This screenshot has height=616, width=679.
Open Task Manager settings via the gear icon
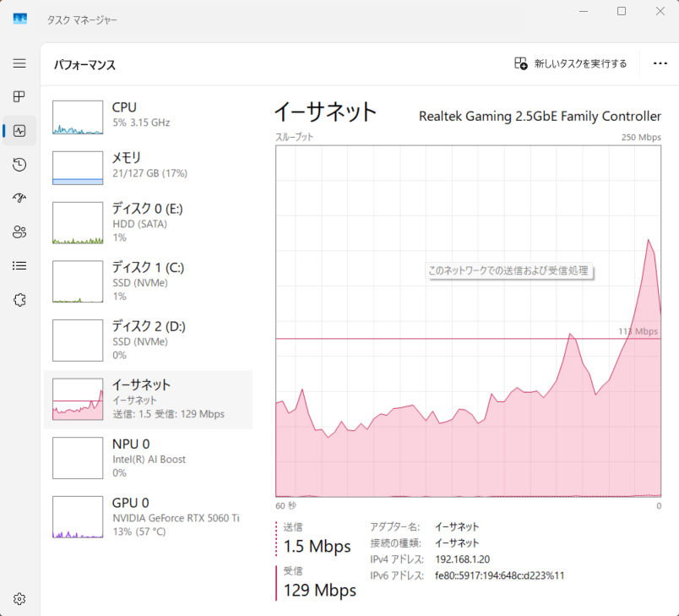[19, 598]
